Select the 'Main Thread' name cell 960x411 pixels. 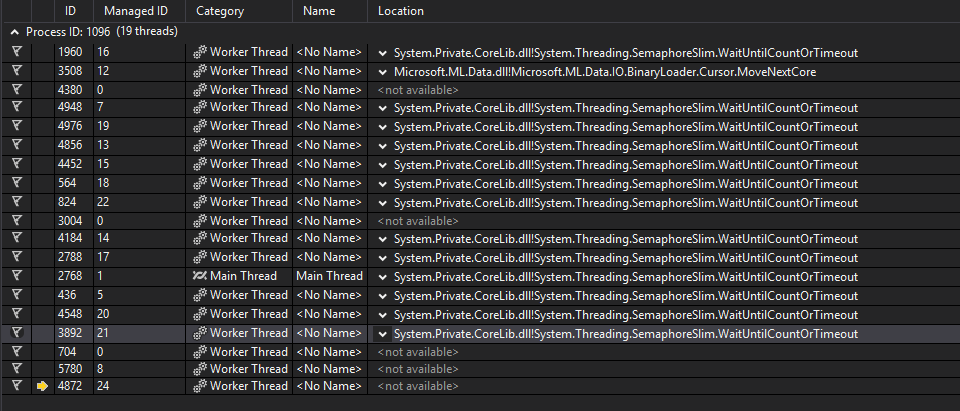pyautogui.click(x=329, y=276)
